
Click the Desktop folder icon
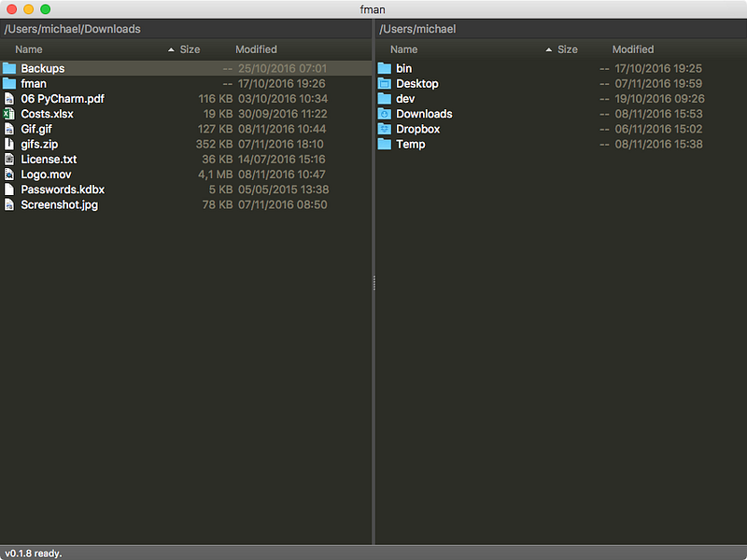point(385,83)
